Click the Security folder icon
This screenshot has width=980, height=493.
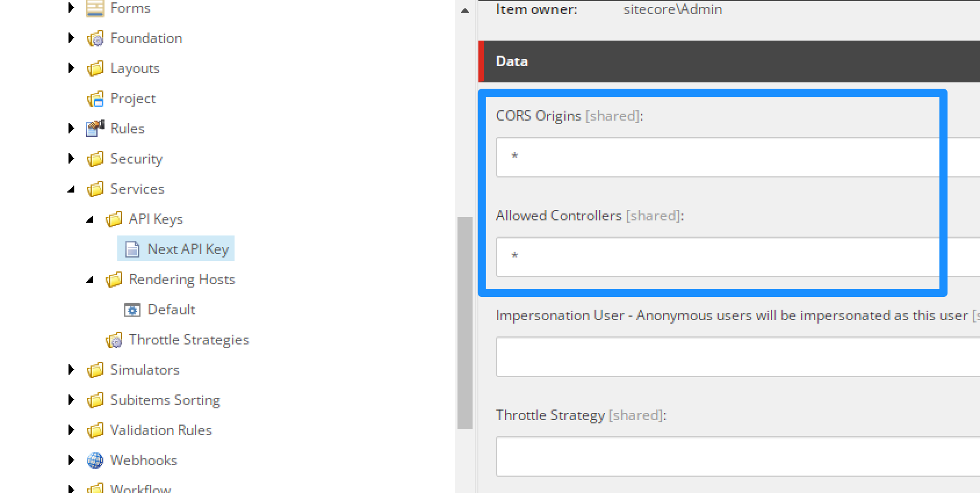coord(95,159)
